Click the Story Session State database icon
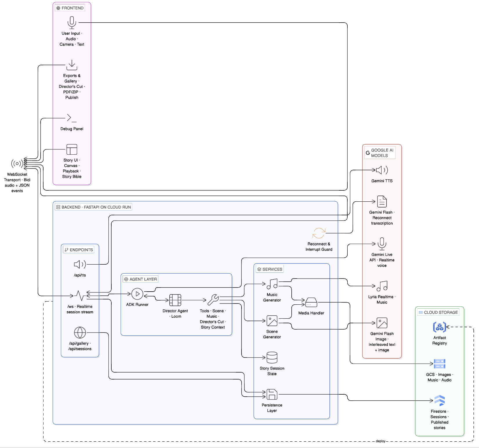 tap(272, 357)
